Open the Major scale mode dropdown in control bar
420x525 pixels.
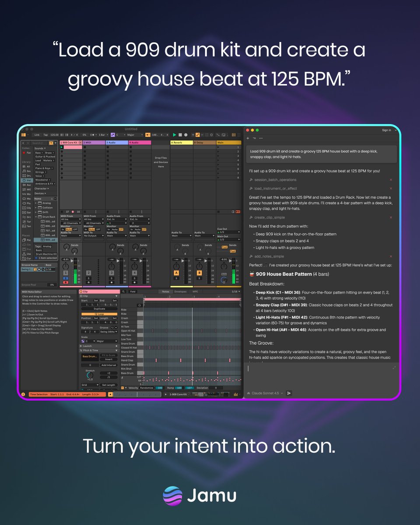point(135,135)
